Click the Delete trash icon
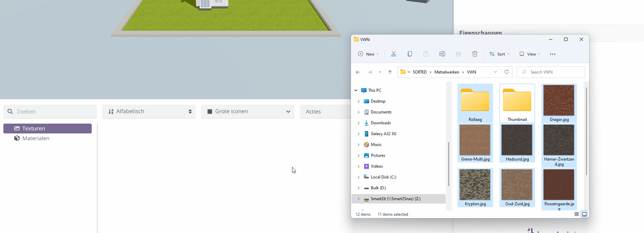 coord(475,54)
